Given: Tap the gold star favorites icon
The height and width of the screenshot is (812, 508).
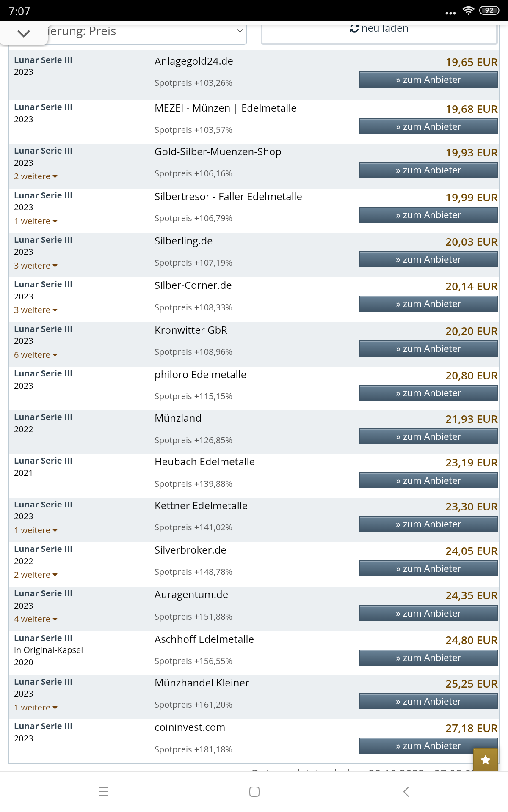Looking at the screenshot, I should (x=486, y=760).
